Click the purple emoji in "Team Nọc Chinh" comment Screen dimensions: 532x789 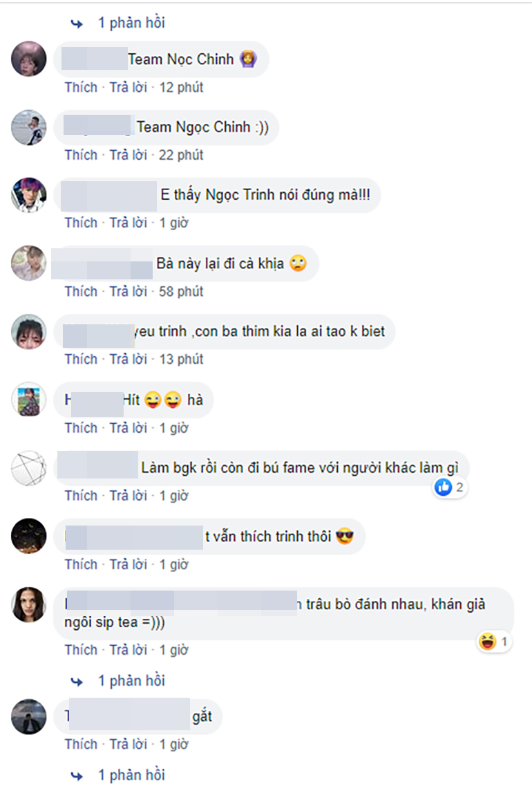click(x=248, y=59)
